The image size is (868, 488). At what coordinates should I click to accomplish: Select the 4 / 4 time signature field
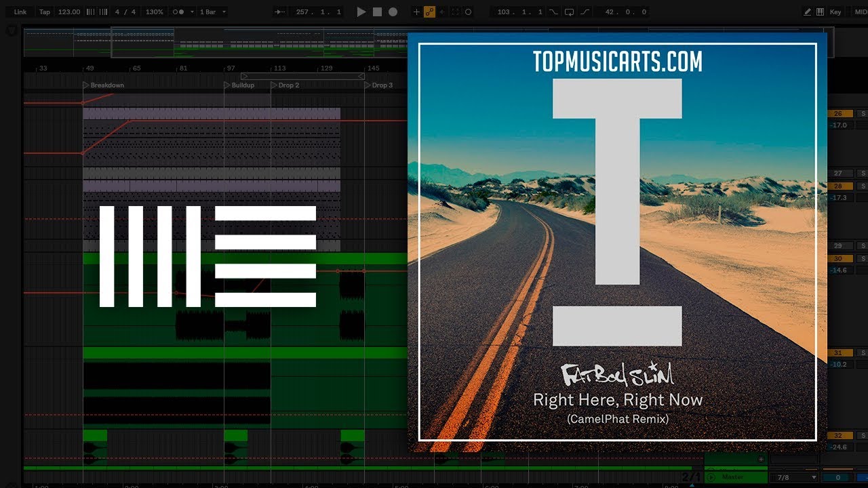click(127, 12)
